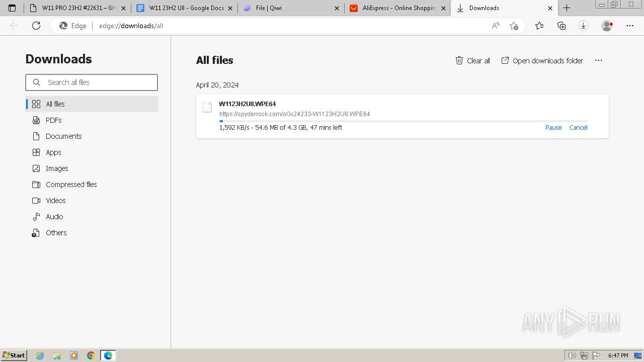Open a new browser tab
The width and height of the screenshot is (644, 362).
(x=567, y=8)
